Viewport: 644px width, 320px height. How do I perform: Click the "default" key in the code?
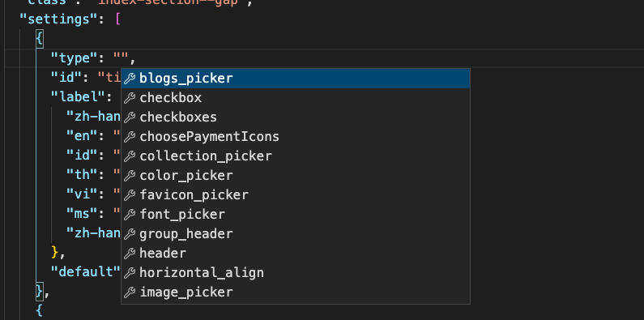click(85, 272)
